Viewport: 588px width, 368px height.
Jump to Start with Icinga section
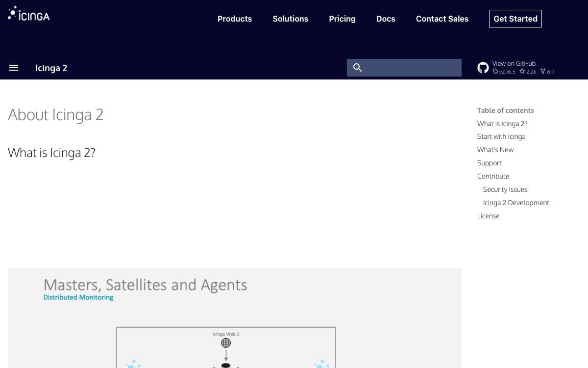point(501,136)
